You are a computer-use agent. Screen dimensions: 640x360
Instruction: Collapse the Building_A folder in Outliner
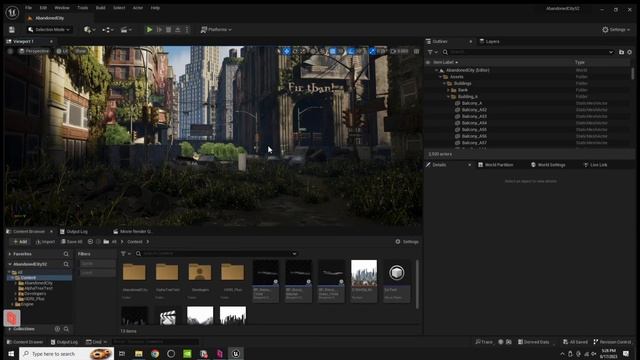tap(448, 97)
